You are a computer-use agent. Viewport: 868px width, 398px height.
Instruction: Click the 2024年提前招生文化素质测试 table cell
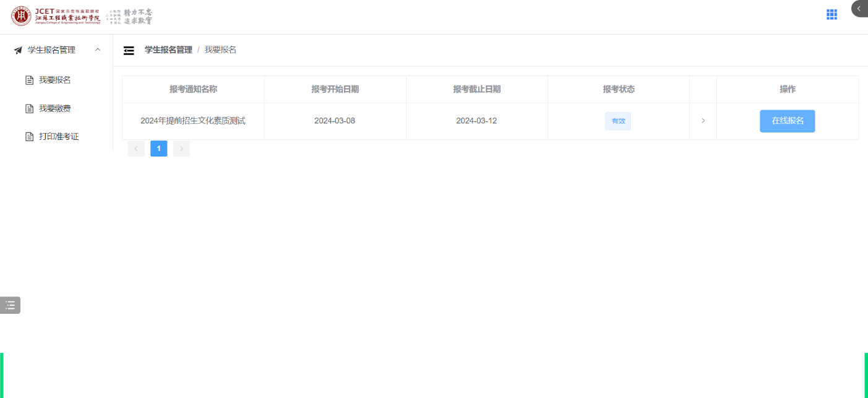193,121
